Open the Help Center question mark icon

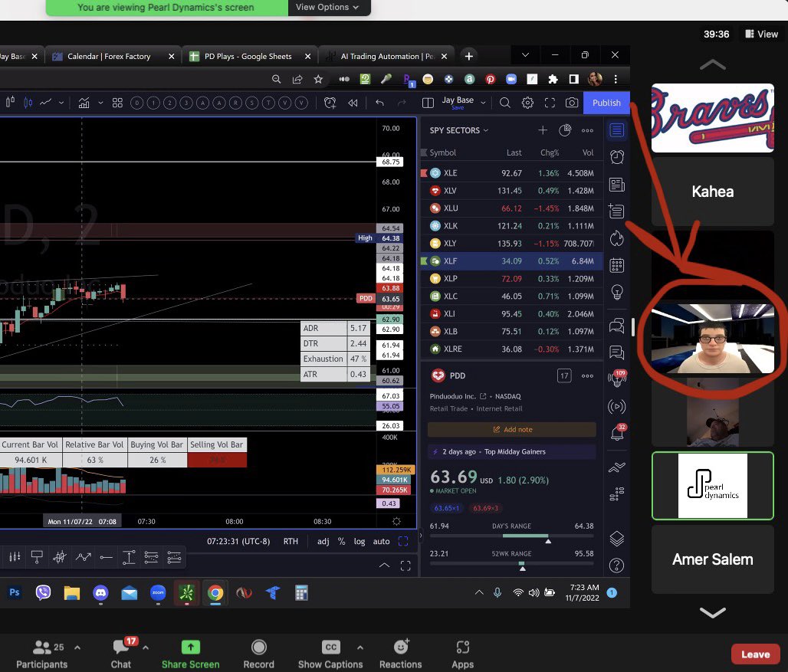(x=616, y=565)
